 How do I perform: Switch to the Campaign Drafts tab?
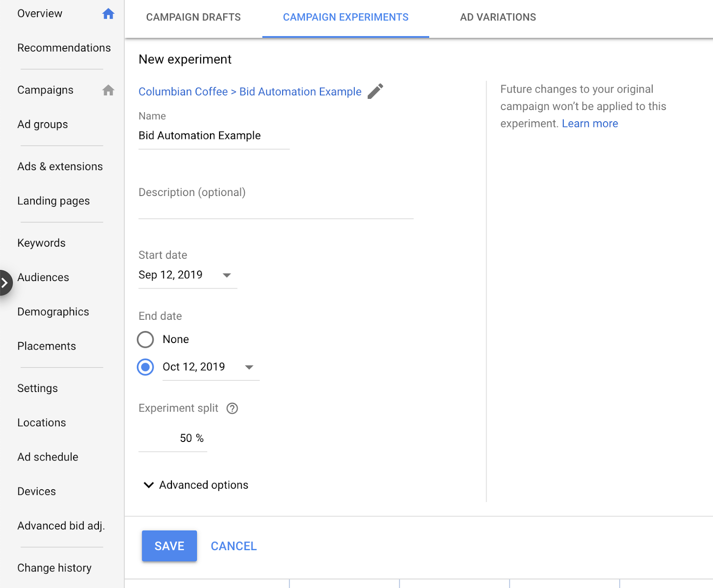[193, 17]
